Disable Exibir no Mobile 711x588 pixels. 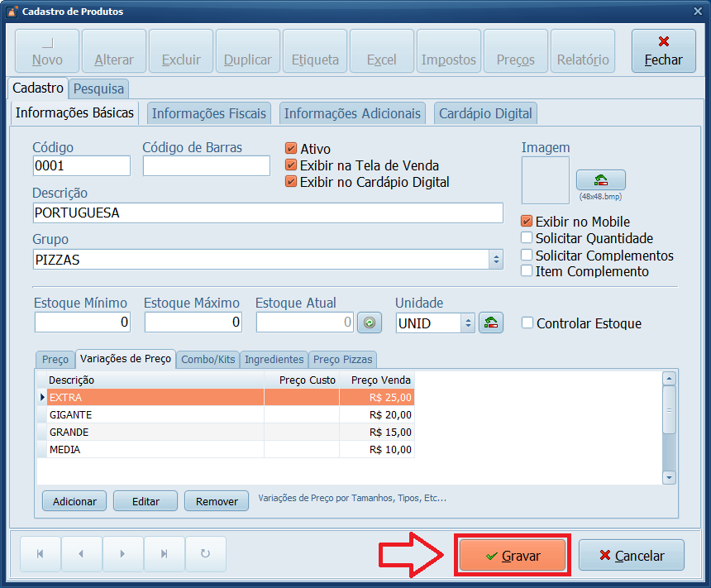(527, 221)
